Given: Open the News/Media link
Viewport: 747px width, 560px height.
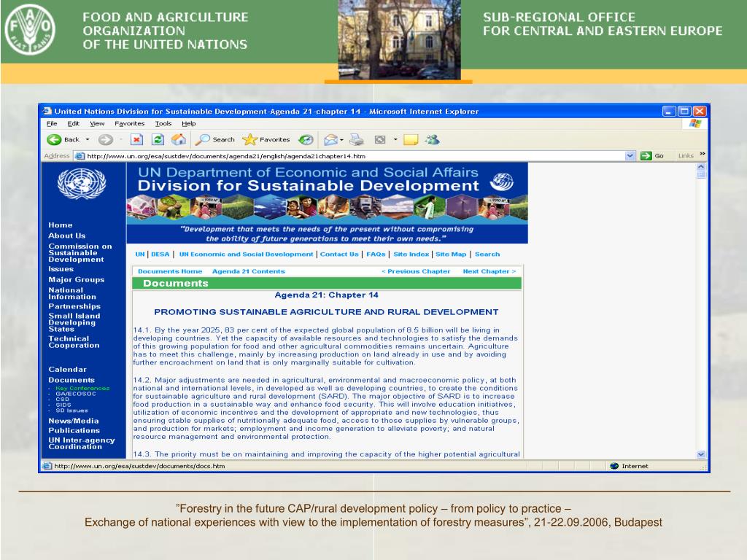Looking at the screenshot, I should (x=74, y=421).
